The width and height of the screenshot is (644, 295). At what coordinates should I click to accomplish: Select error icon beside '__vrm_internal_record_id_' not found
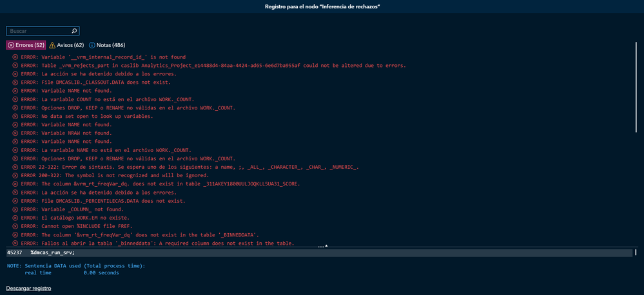click(x=15, y=57)
